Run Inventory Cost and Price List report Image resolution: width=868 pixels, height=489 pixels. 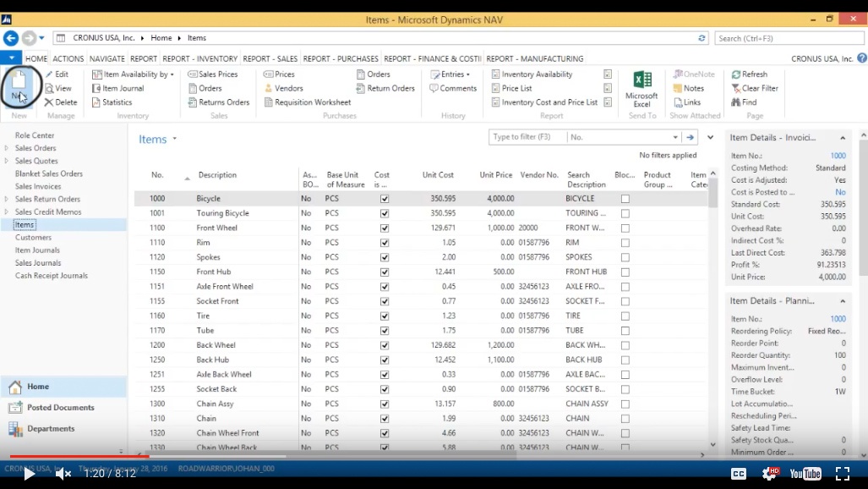point(544,102)
